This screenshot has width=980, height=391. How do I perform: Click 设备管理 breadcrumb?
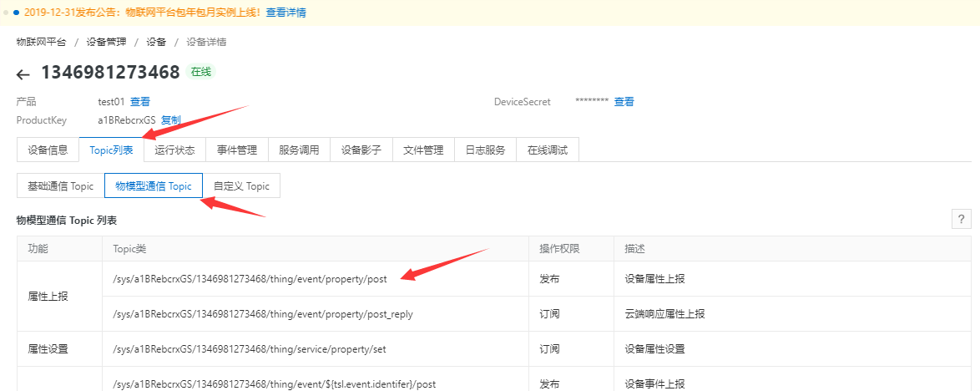click(106, 42)
